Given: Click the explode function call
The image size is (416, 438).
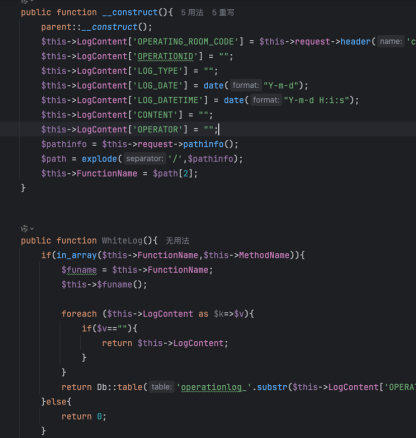Looking at the screenshot, I should pyautogui.click(x=99, y=159).
